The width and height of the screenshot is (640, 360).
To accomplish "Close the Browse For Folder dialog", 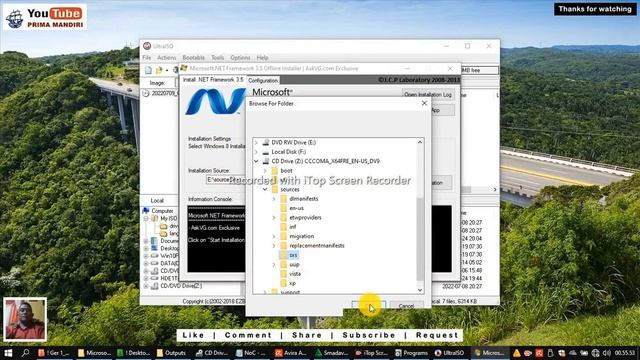I will tap(424, 103).
